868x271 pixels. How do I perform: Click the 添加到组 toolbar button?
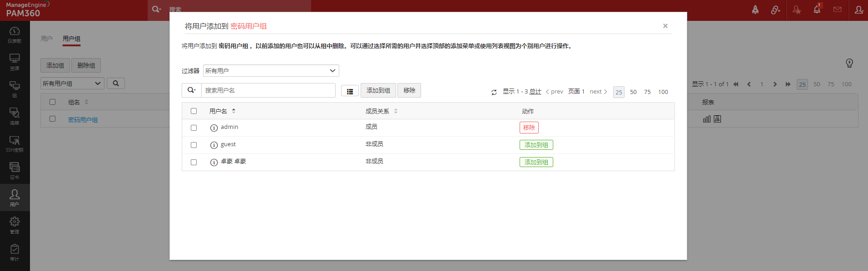click(x=378, y=90)
